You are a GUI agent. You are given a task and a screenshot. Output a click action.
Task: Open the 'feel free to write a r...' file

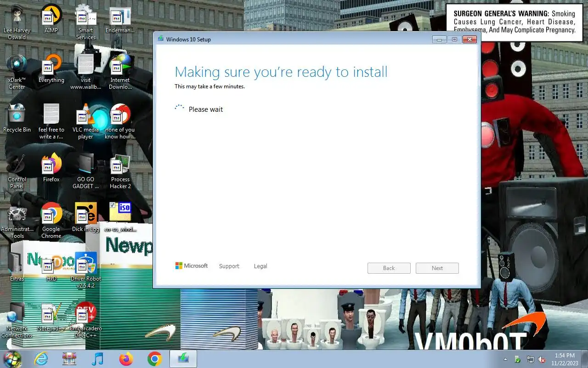[51, 121]
